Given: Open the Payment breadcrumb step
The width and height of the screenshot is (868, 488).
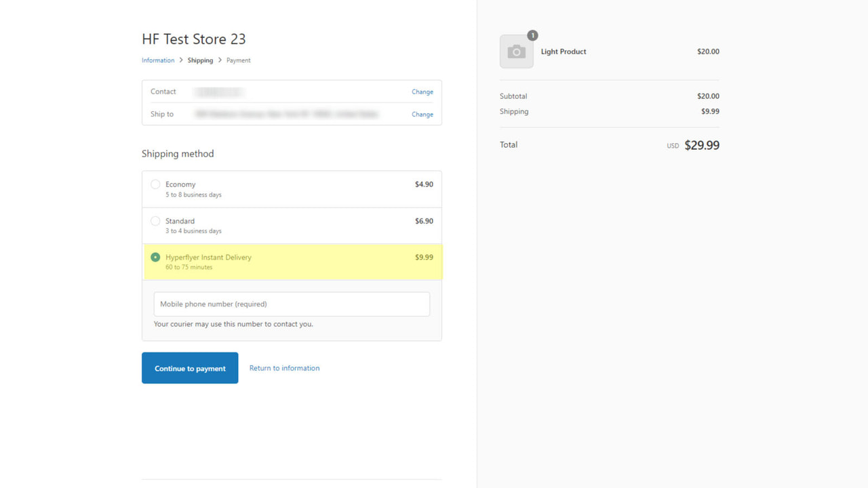Looking at the screenshot, I should point(238,60).
